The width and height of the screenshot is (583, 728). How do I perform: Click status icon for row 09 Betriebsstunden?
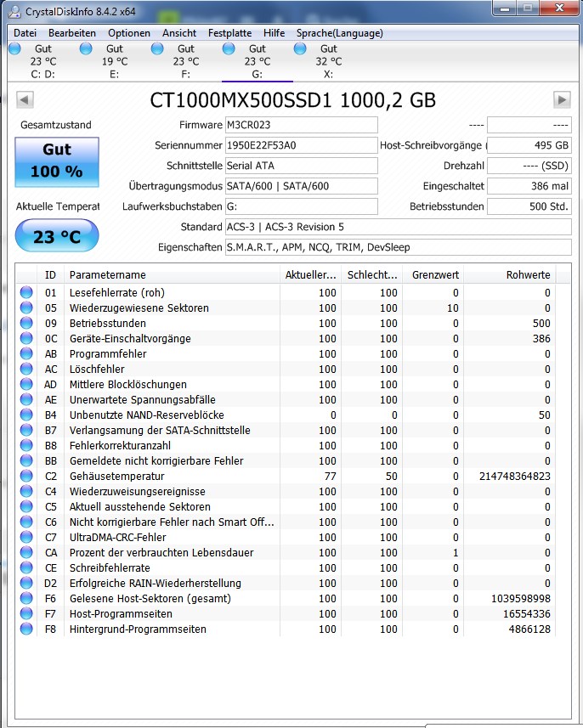click(x=26, y=323)
